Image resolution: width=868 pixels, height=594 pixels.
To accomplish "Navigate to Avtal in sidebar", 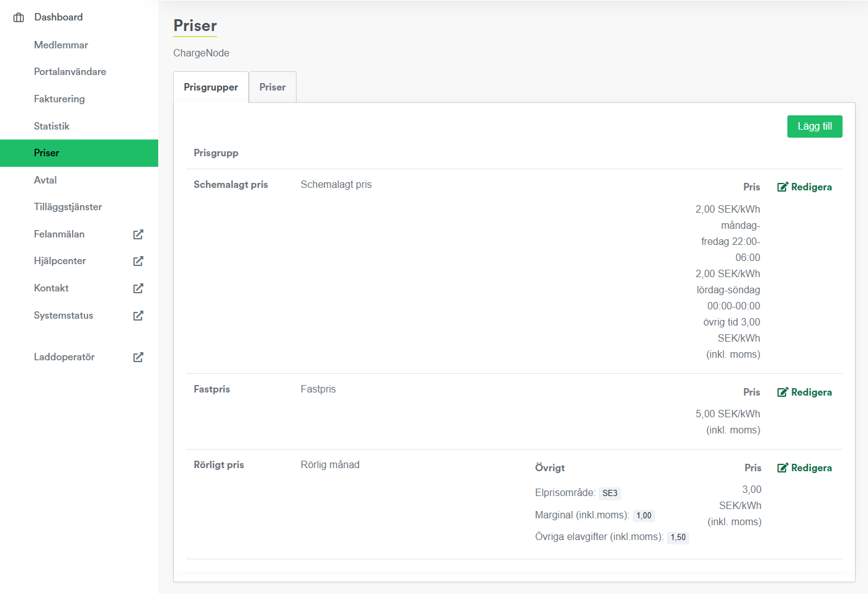I will point(45,180).
